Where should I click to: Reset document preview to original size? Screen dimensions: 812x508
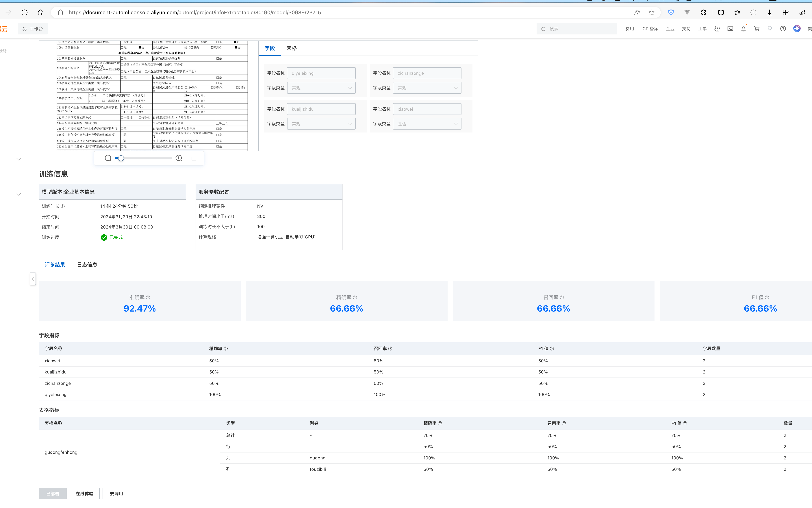click(x=194, y=158)
